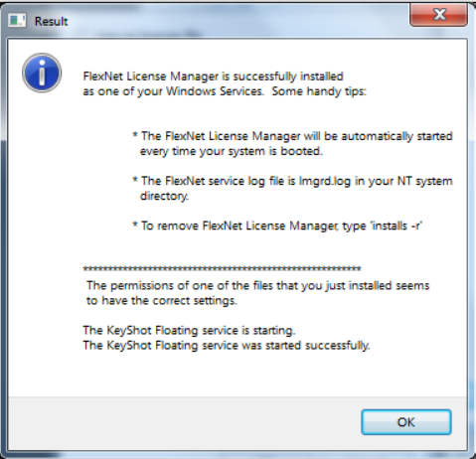Viewport: 476px width, 459px height.
Task: Click the 'every time your system is booted' line
Action: pos(232,151)
